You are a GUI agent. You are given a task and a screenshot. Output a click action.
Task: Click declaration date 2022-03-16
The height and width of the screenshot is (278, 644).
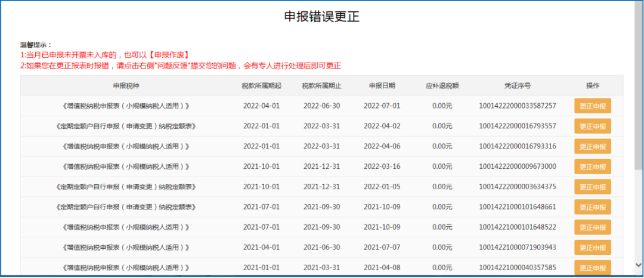click(x=382, y=166)
